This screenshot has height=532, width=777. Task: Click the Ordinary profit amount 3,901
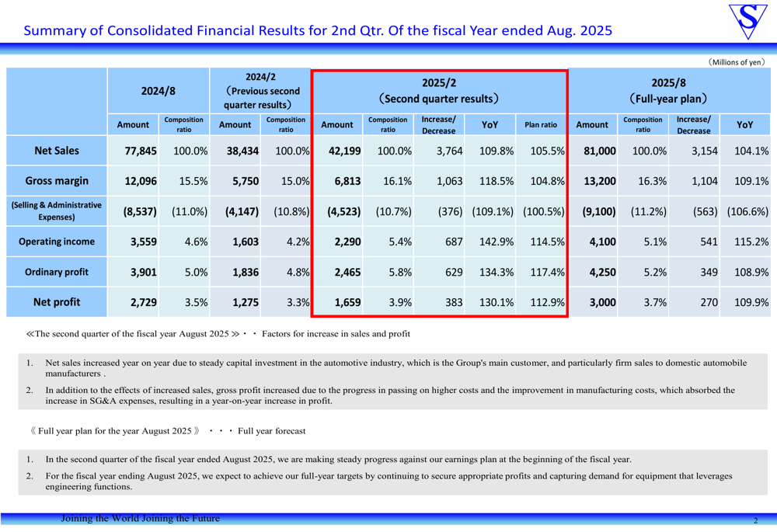tap(143, 272)
